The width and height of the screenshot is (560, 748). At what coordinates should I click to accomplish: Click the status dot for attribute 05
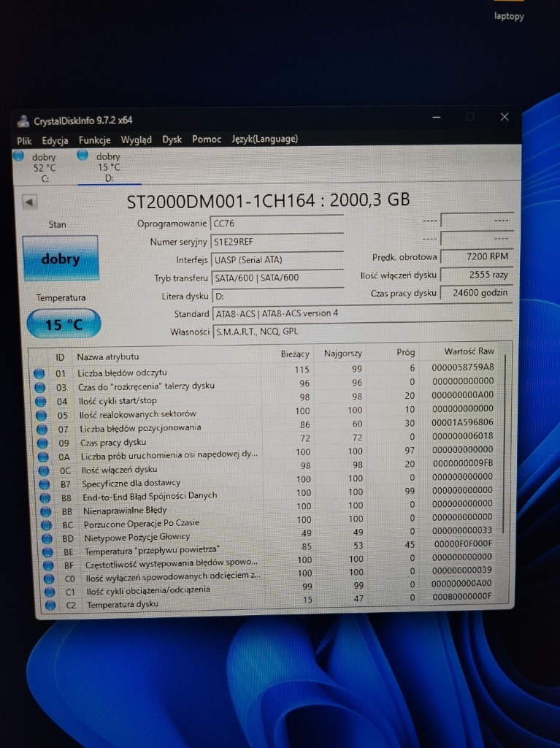click(42, 416)
